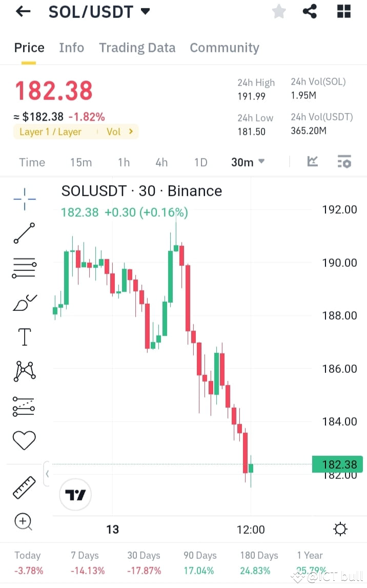
Task: Select the Crosshair cursor tool
Action: click(24, 199)
